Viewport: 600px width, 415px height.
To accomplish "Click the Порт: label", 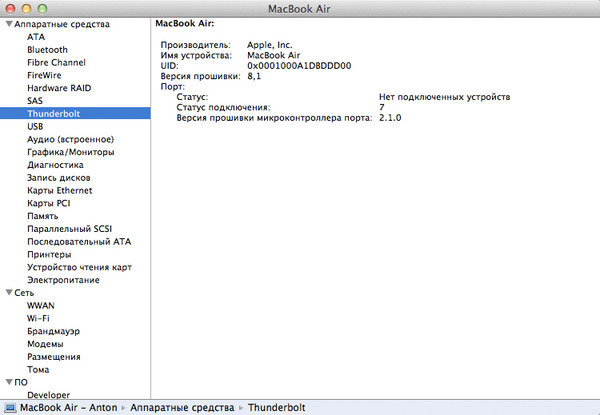I will tap(172, 86).
